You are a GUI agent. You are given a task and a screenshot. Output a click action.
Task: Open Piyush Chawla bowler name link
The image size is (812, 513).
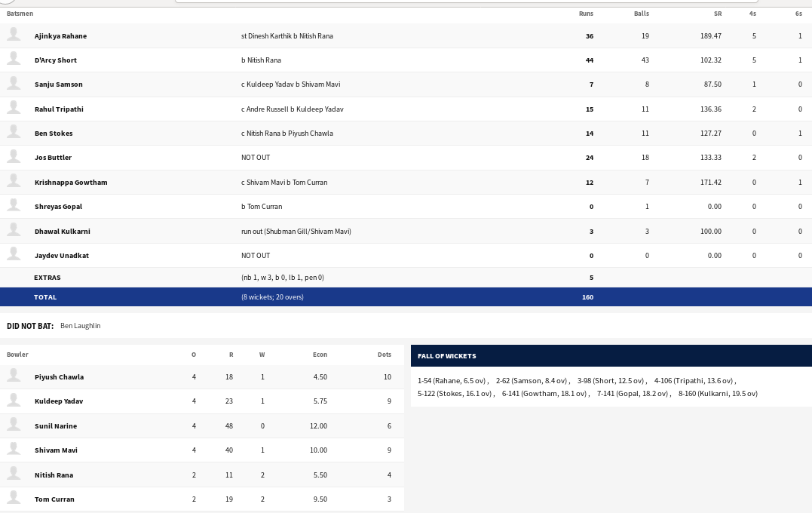click(59, 377)
